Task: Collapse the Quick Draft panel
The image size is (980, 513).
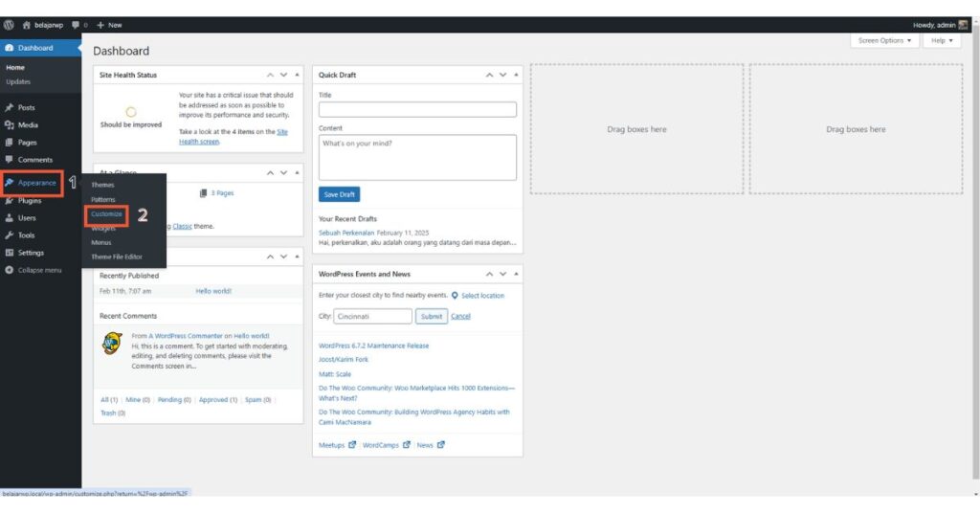Action: coord(516,75)
